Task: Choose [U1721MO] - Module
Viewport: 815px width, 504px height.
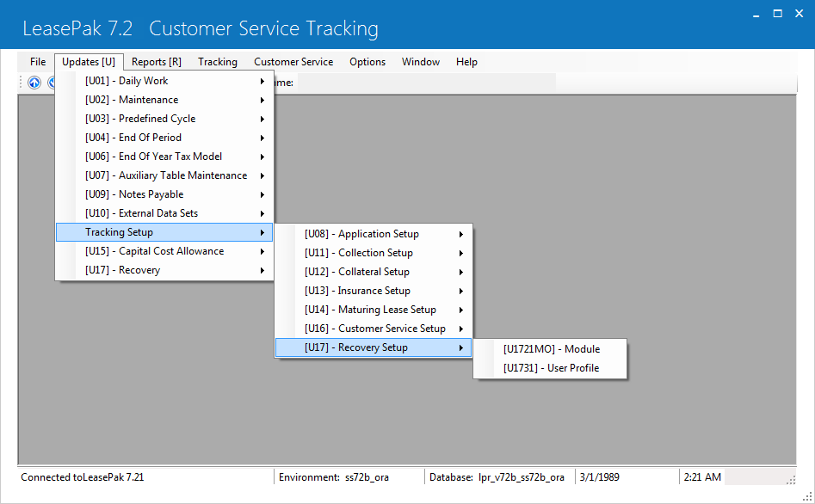Action: click(551, 349)
